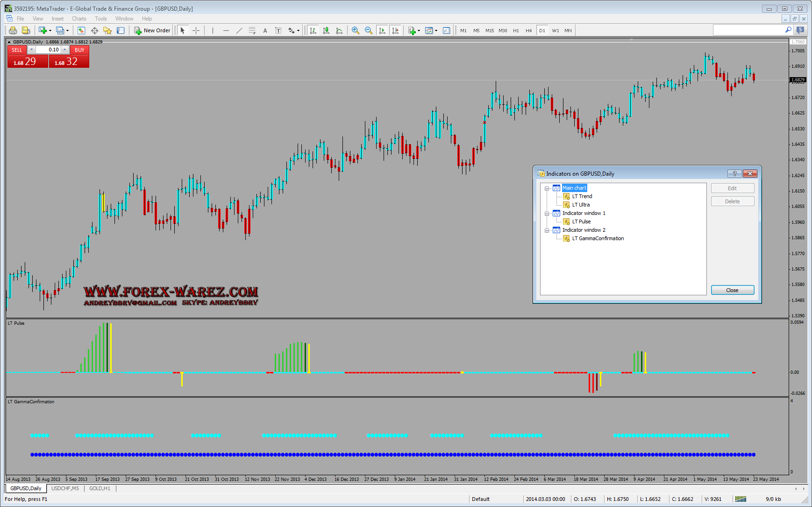Image resolution: width=812 pixels, height=507 pixels.
Task: Open the Navigator panel star-folder icon
Action: pyautogui.click(x=107, y=31)
